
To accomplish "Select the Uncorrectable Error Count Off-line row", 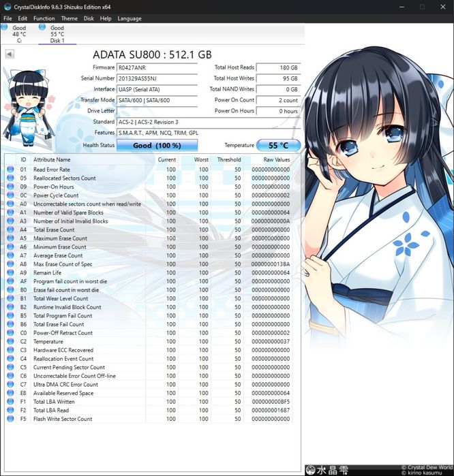I will click(149, 376).
